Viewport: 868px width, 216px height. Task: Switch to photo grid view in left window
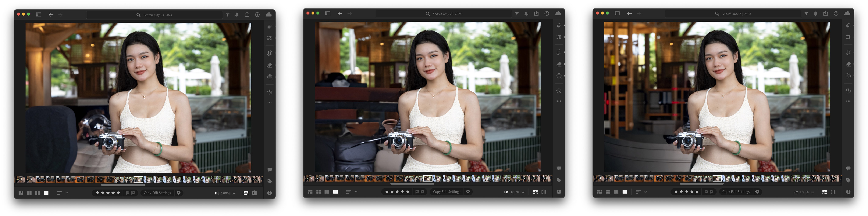coord(21,193)
